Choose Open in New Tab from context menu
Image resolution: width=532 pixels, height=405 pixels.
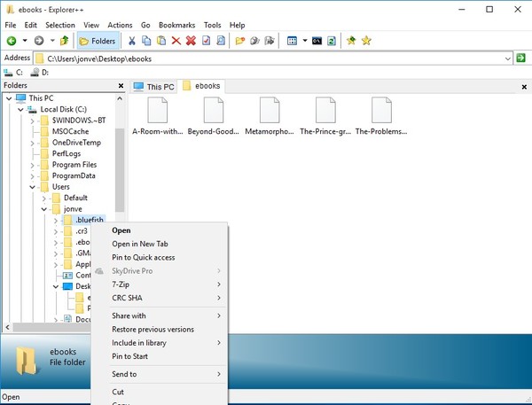[139, 244]
